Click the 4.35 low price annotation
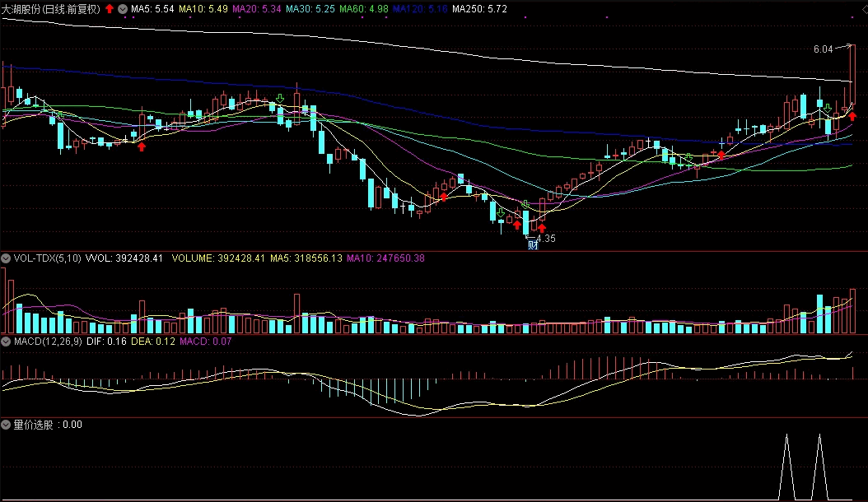Screen dimensions: 868x502 546,239
